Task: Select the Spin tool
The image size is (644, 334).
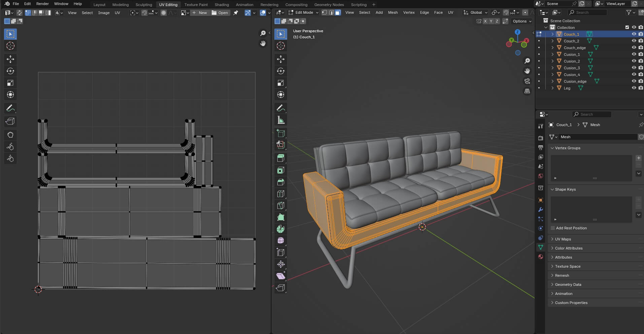Action: 281,229
